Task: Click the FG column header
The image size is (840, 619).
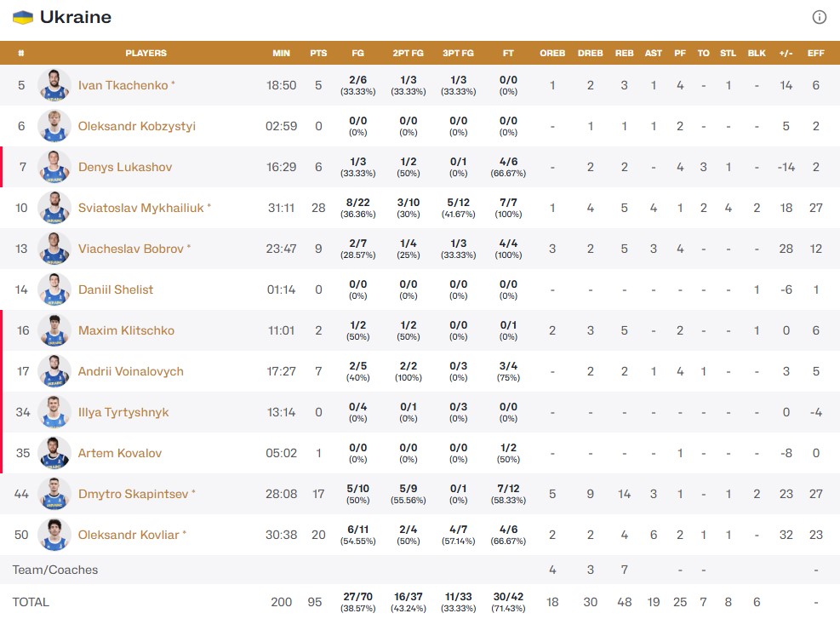Action: coord(357,53)
